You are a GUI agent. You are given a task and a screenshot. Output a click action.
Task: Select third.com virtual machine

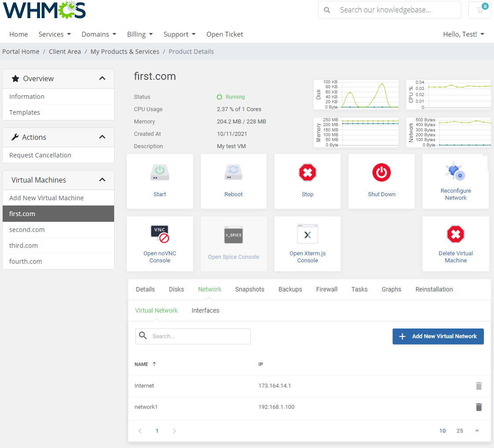58,246
